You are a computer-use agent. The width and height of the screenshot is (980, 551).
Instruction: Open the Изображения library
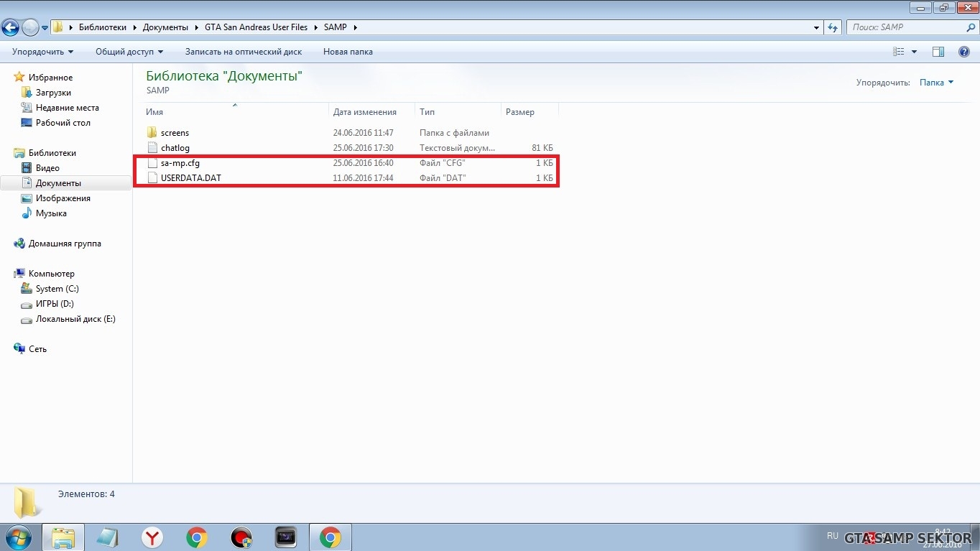coord(63,198)
